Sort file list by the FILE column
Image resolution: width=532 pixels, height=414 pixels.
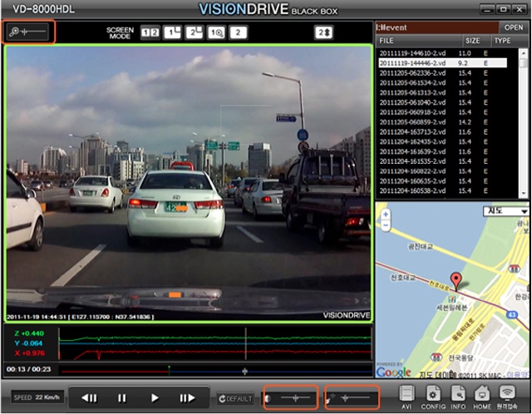387,39
